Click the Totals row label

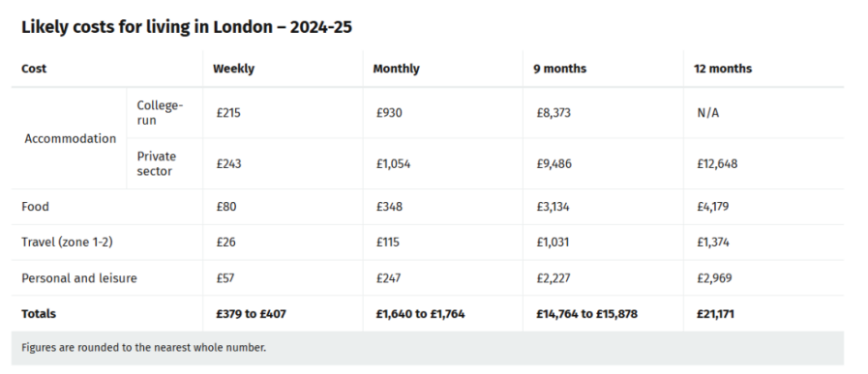click(x=39, y=314)
